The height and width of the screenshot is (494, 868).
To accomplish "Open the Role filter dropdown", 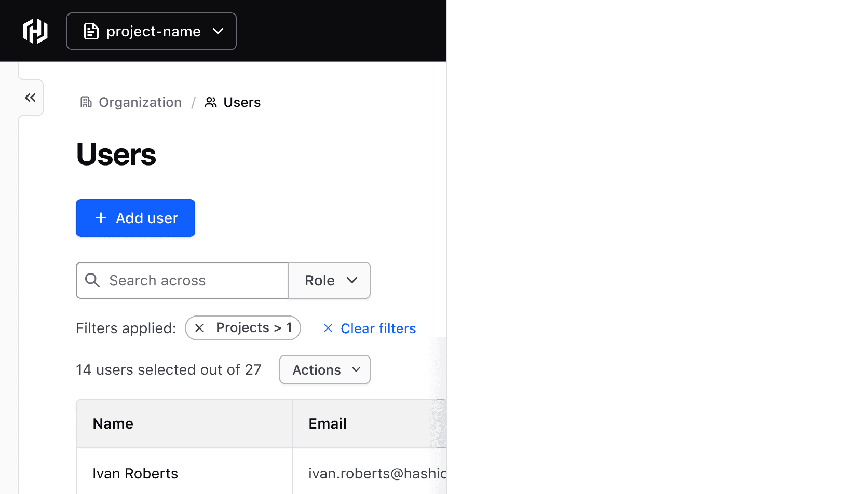I will (329, 280).
